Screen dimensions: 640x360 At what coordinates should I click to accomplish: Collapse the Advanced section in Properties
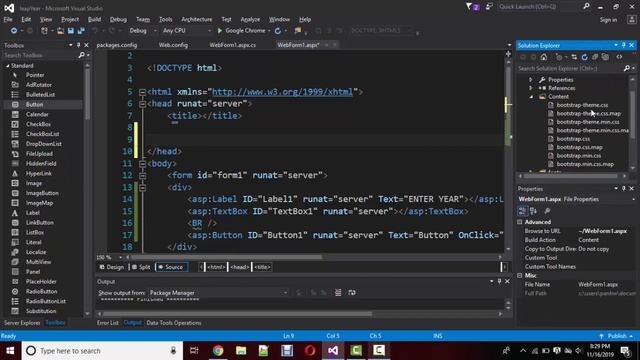(520, 222)
